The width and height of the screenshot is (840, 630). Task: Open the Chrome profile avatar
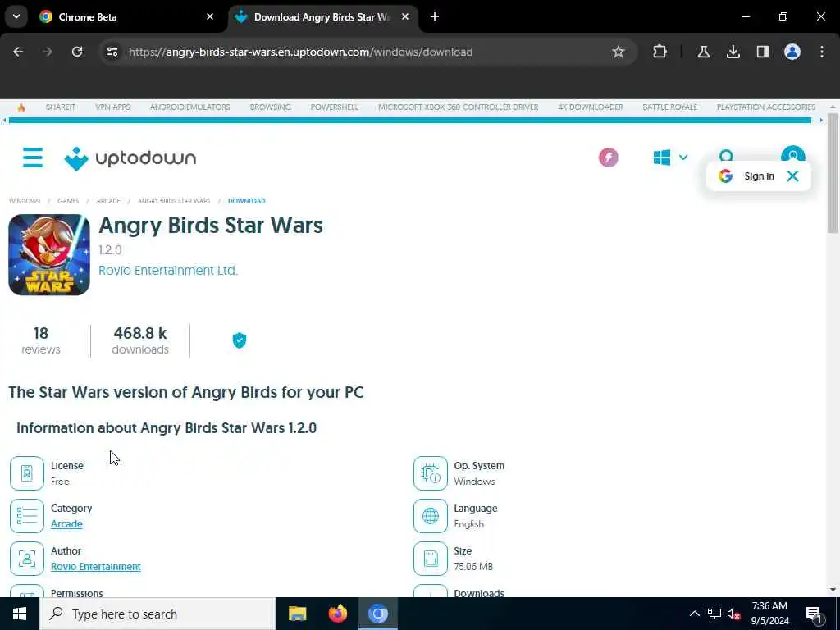(x=792, y=52)
